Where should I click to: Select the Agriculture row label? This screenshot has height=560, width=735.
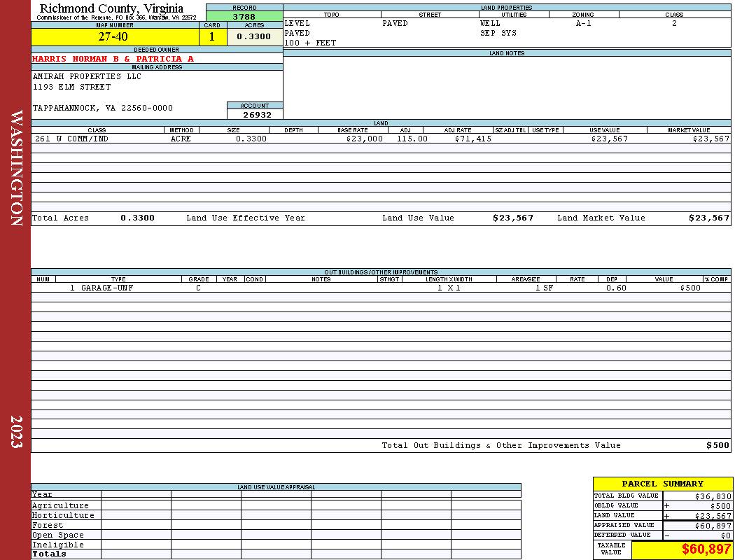[x=60, y=505]
